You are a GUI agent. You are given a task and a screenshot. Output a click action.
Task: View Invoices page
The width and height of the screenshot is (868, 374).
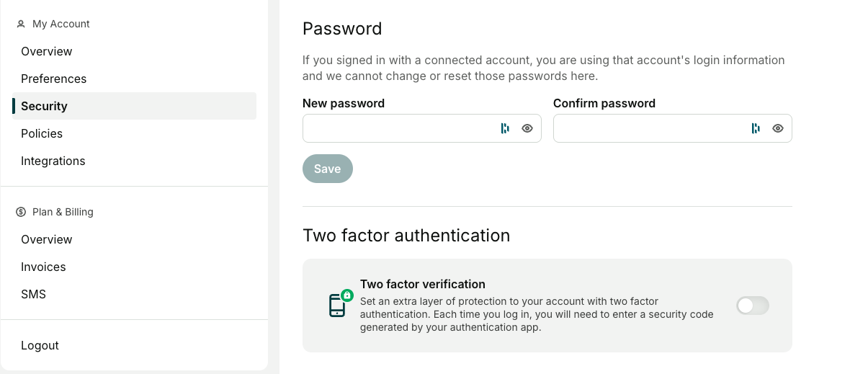[x=43, y=267]
